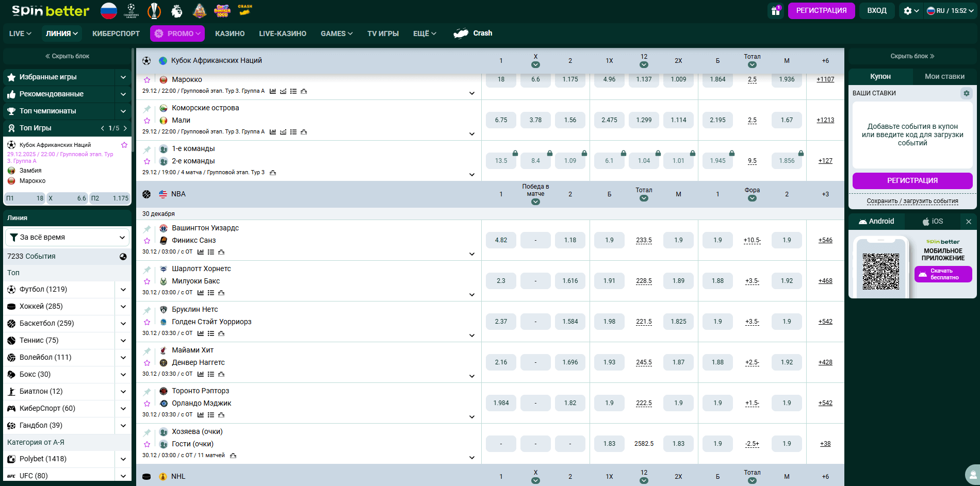
Task: Open the За всё время time filter dropdown
Action: point(68,238)
